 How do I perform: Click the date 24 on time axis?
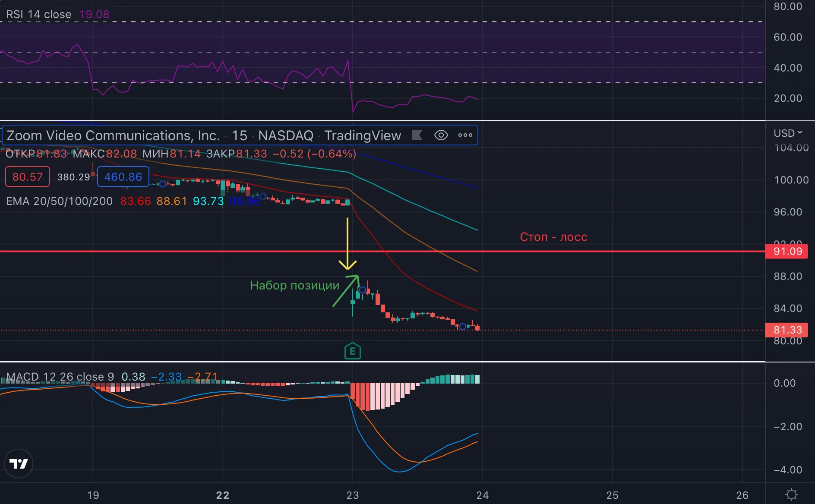[483, 495]
